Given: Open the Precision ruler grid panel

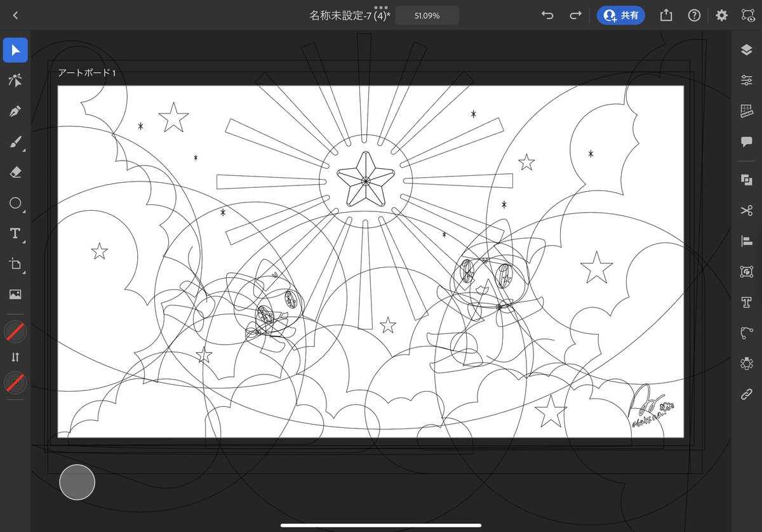Looking at the screenshot, I should [x=747, y=111].
